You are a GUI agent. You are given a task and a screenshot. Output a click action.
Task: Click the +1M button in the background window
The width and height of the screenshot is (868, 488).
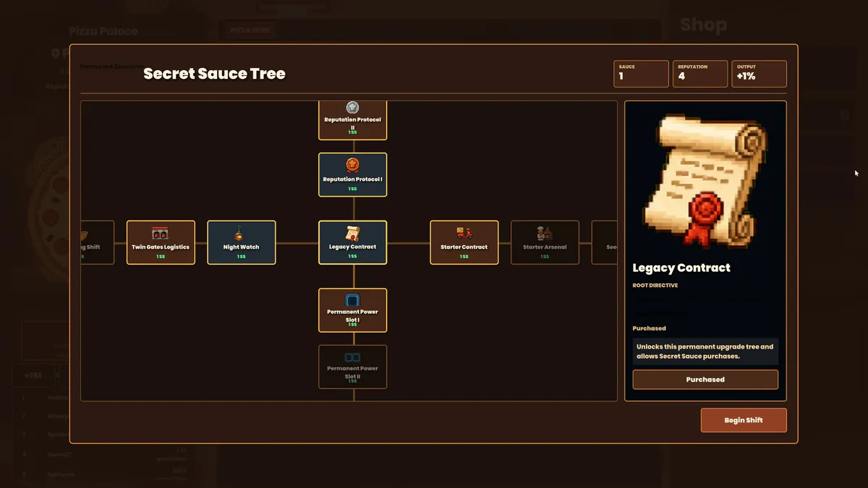(33, 376)
